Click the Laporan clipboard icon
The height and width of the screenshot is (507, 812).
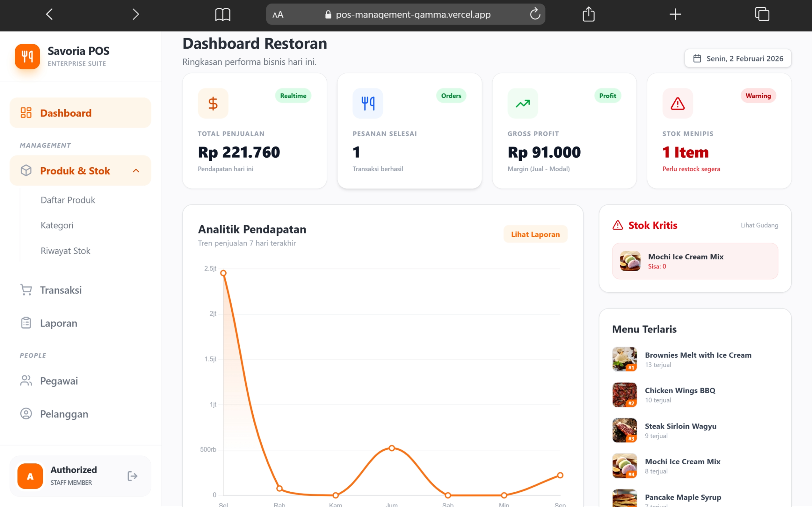[x=26, y=323]
